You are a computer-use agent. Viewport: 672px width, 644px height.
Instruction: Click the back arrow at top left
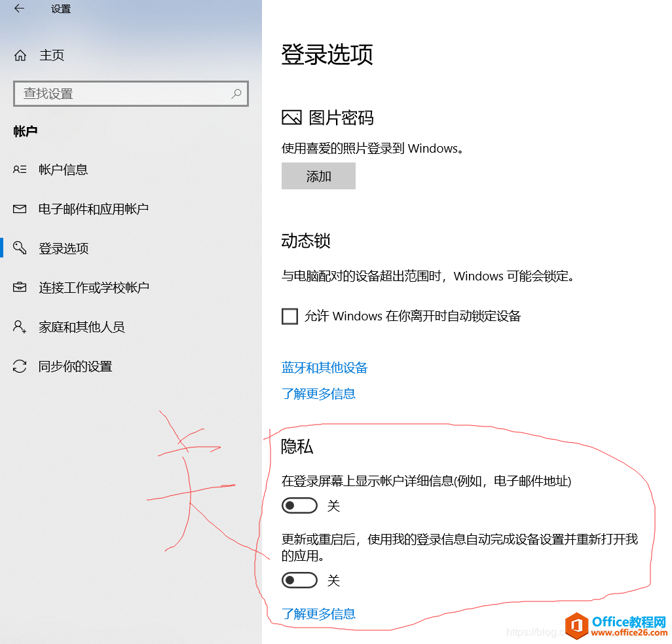18,9
